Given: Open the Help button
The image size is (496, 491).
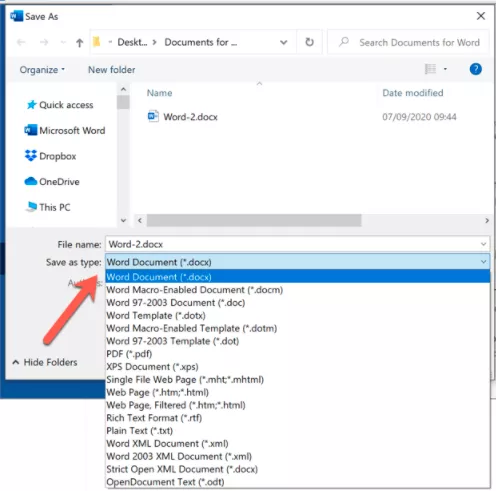Looking at the screenshot, I should click(x=476, y=69).
